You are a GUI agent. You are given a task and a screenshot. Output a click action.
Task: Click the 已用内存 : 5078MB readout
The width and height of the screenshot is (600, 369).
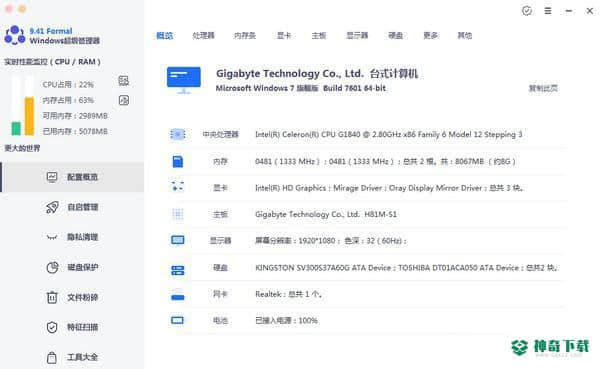[x=75, y=132]
